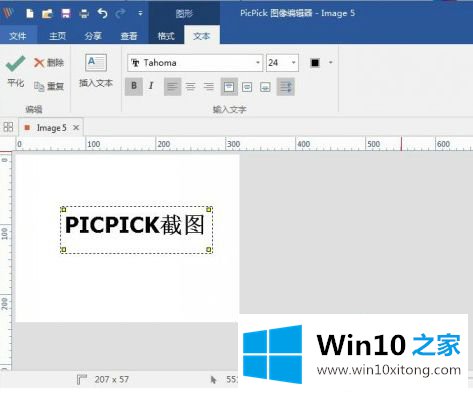Toggle word wrap option
The height and width of the screenshot is (396, 473).
point(286,87)
